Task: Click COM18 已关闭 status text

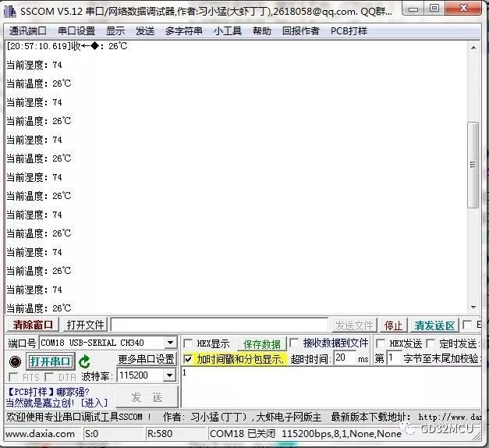Action: [x=243, y=434]
